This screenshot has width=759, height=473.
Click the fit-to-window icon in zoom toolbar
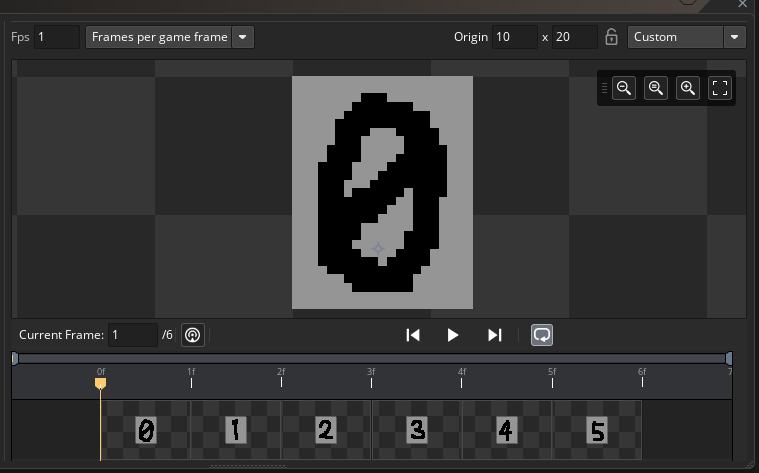(x=720, y=88)
